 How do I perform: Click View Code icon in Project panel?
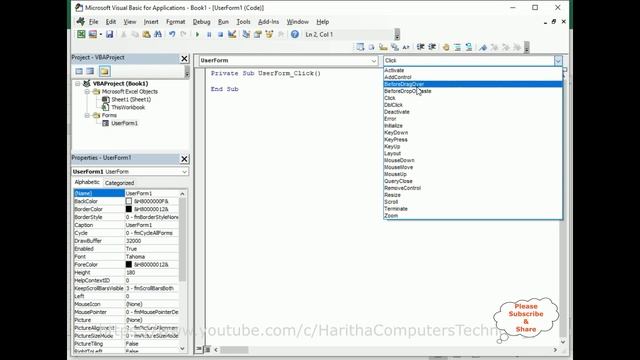(x=79, y=71)
